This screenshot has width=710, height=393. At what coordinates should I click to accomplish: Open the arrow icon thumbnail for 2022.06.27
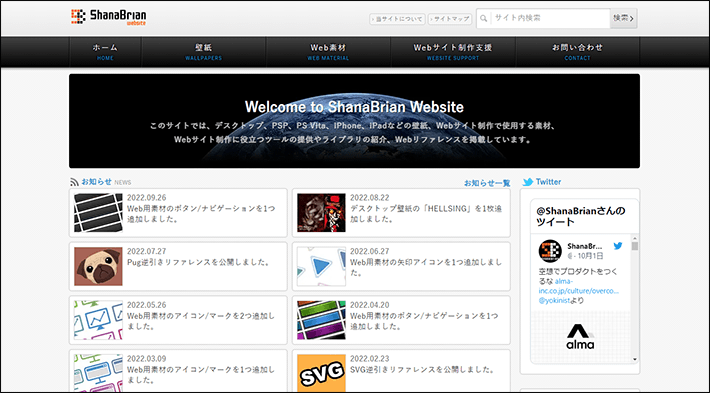coord(321,266)
